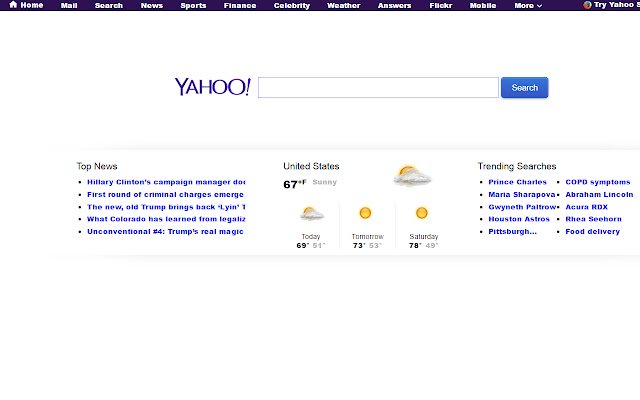Click the Home text link in the navigation
Screen dimensions: 640x400
click(32, 5)
